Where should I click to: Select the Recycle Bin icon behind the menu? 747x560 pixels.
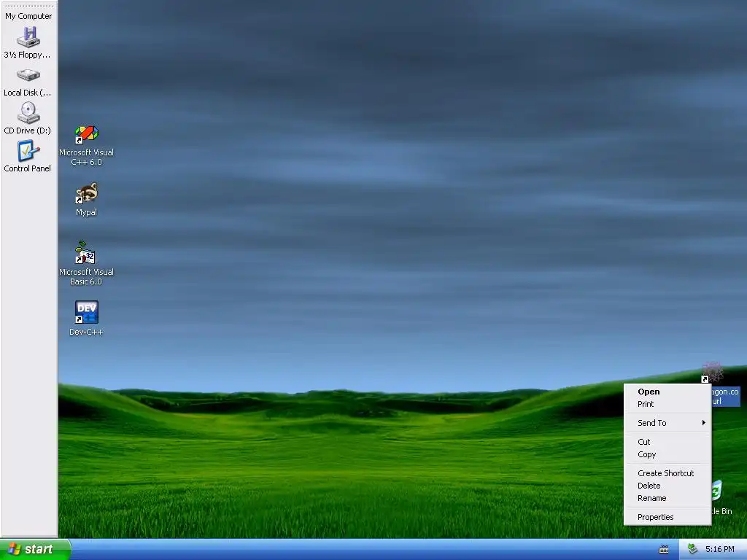click(717, 491)
